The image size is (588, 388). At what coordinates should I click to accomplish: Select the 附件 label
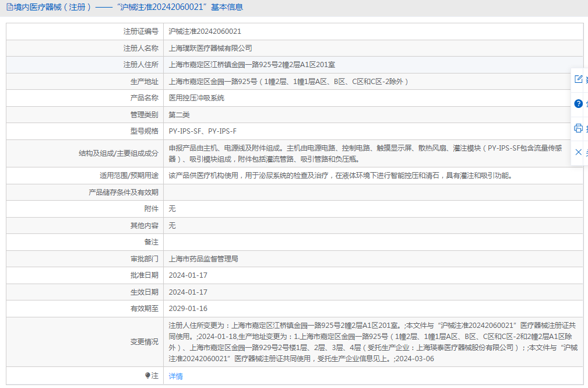point(152,209)
